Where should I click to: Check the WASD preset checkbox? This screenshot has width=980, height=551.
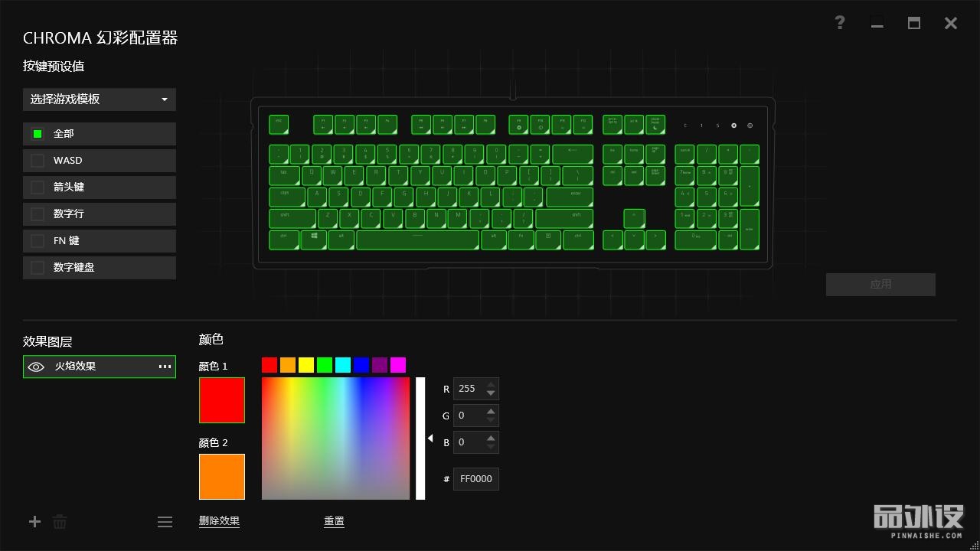[37, 161]
